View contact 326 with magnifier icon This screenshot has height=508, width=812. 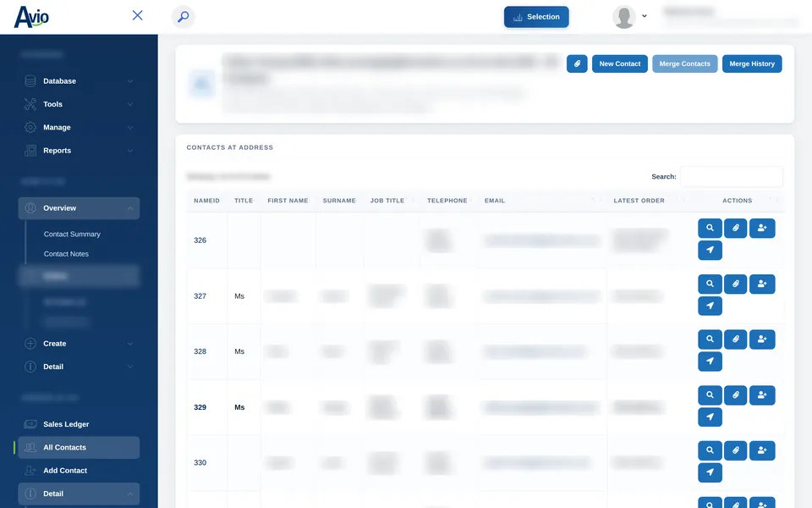tap(710, 228)
